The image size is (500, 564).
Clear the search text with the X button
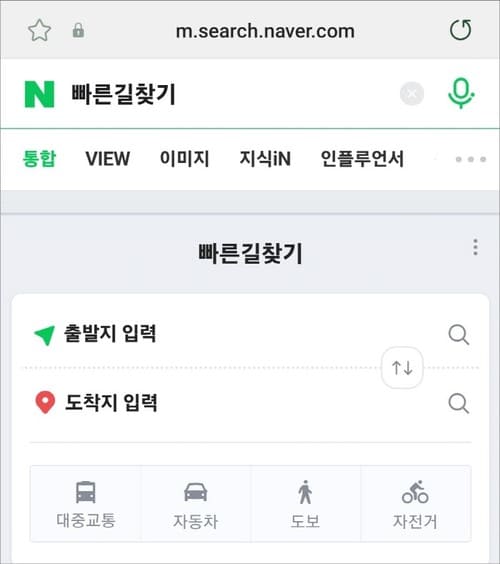click(412, 94)
